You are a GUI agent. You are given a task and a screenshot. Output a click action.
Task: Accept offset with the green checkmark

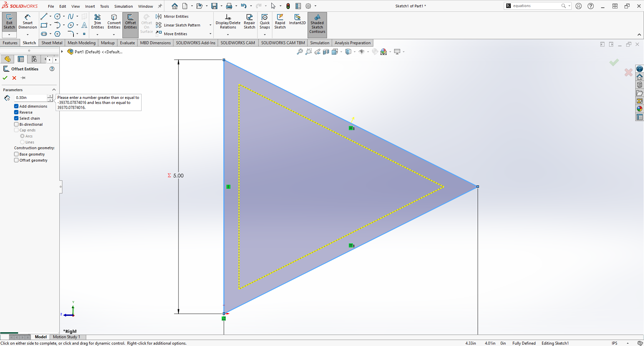click(5, 78)
